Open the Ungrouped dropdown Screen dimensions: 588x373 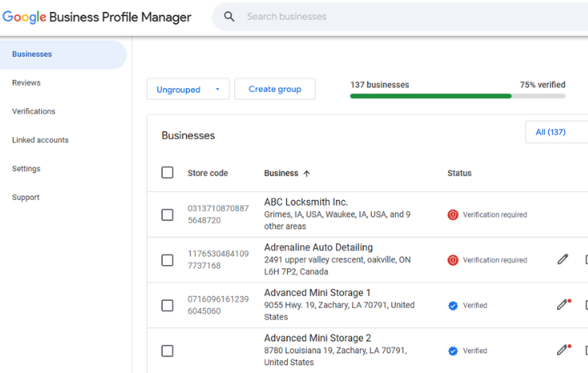[188, 89]
